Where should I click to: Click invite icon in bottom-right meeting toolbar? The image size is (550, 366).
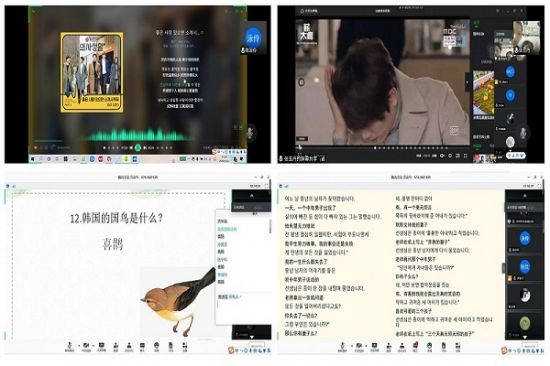389,346
